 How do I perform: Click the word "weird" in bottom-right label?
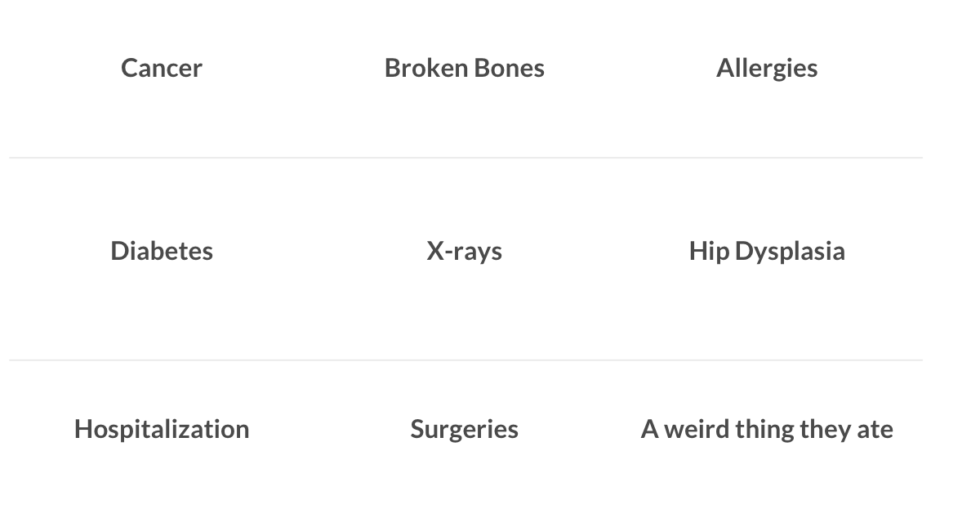[x=697, y=429]
